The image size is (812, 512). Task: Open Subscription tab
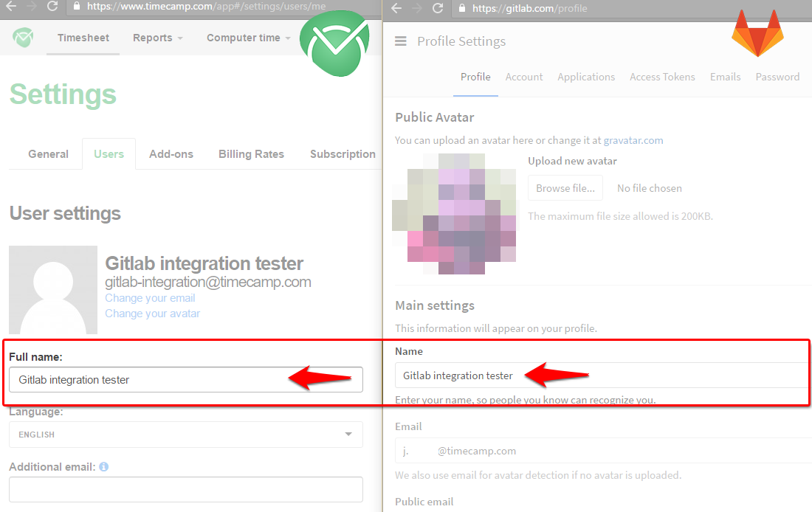point(343,153)
